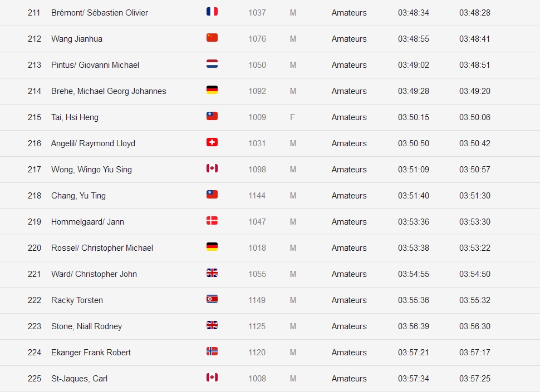Image resolution: width=540 pixels, height=392 pixels.
Task: Click the Swiss flag beside Angelil/ Raymond Lloyd
Action: 212,142
